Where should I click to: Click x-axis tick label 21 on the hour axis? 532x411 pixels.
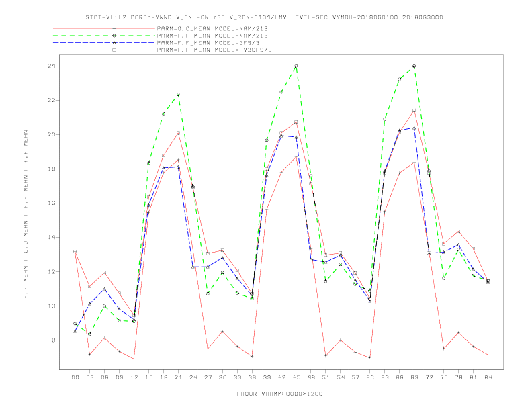click(x=178, y=377)
